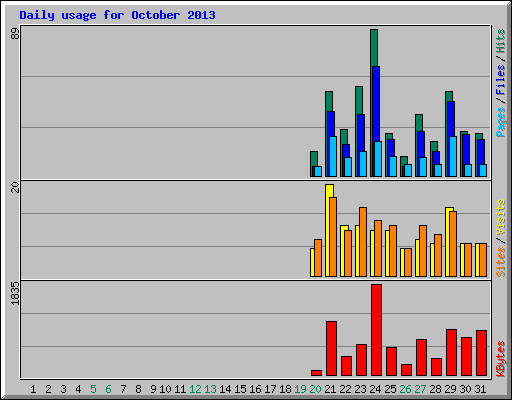Screen dimensions: 512x400
Task: Select the red KBytes bar for day 30
Action: [466, 356]
